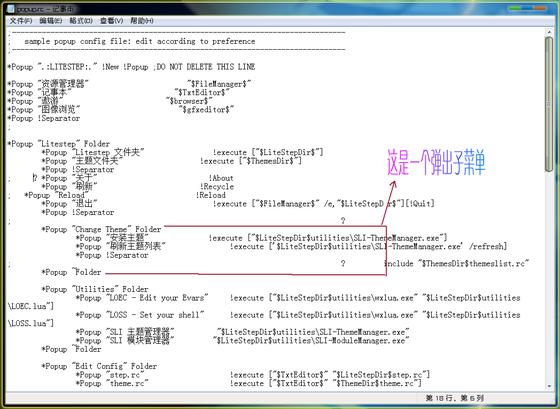Click the 'LOEC - Edit your Evars' entry
This screenshot has width=560, height=409.
pyautogui.click(x=142, y=298)
